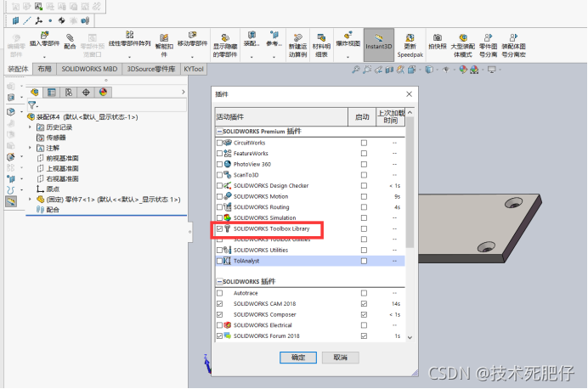Expand more manager tabs with the right chevron

(183, 93)
